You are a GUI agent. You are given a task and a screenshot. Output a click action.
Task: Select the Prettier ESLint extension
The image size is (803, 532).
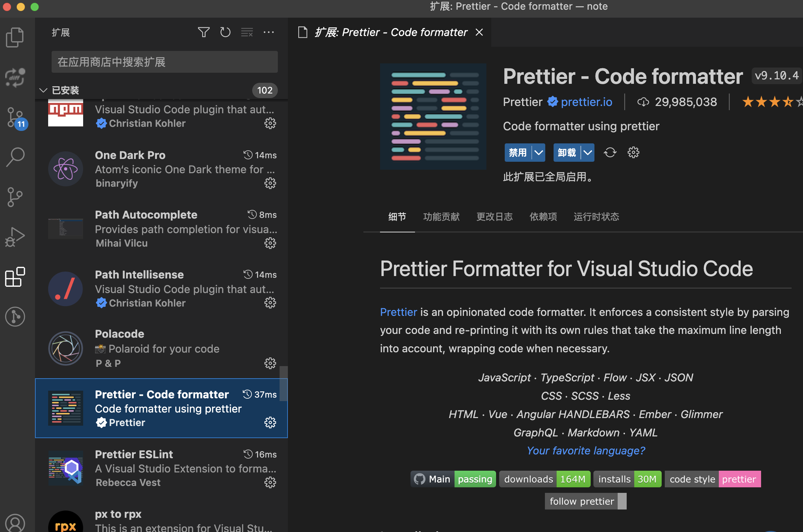[x=161, y=468]
